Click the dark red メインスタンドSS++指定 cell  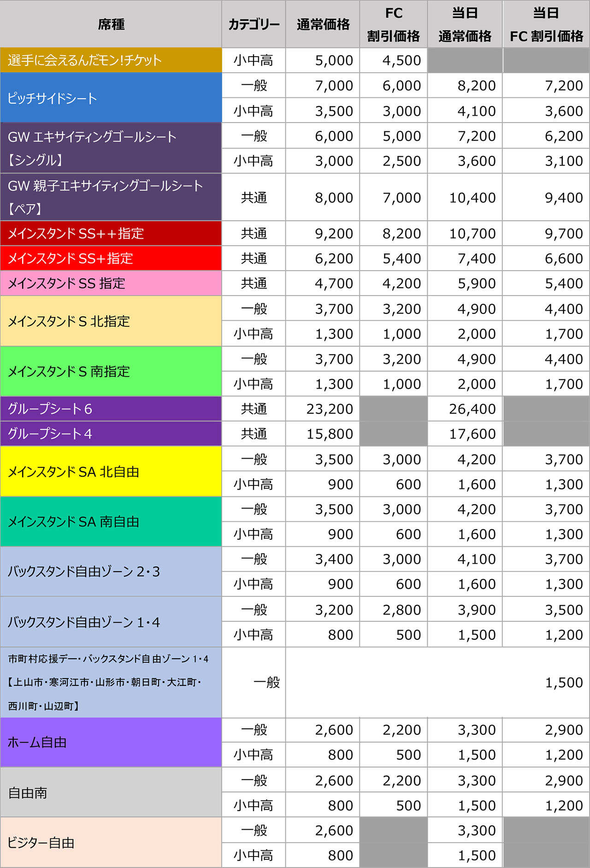pyautogui.click(x=111, y=233)
